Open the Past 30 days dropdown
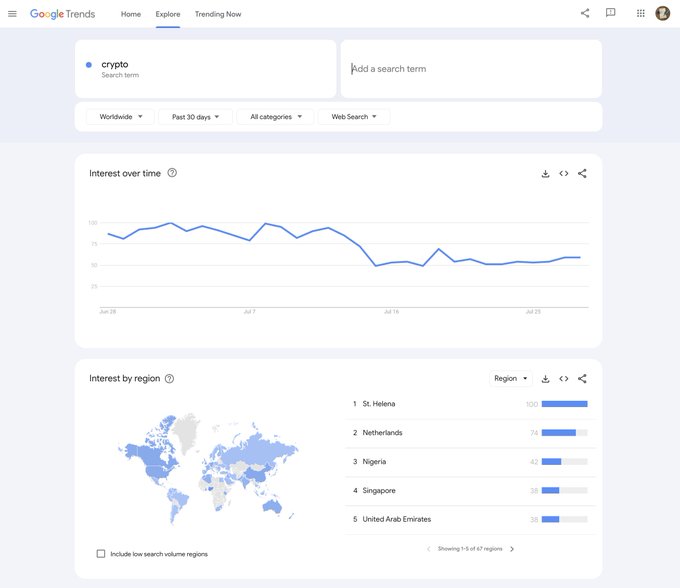The height and width of the screenshot is (588, 680). click(x=195, y=117)
